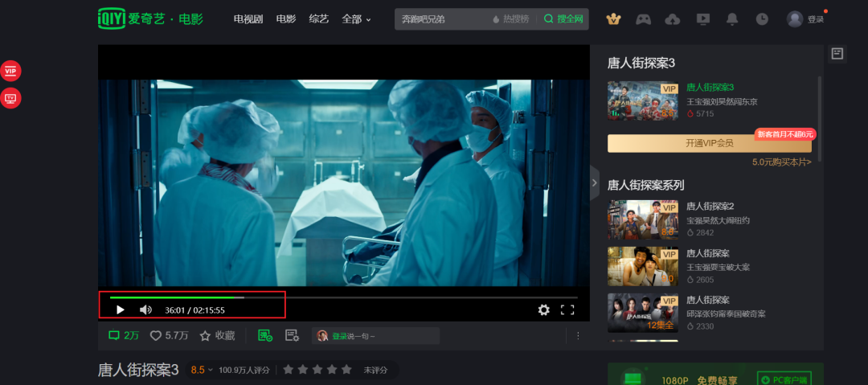The height and width of the screenshot is (385, 868).
Task: Click the 新客首月不超6元 badge
Action: (785, 134)
